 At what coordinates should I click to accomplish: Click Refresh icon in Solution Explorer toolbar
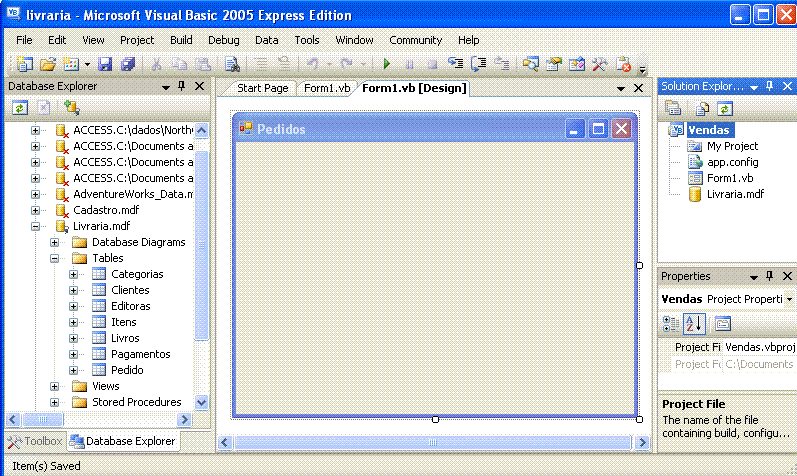point(725,108)
